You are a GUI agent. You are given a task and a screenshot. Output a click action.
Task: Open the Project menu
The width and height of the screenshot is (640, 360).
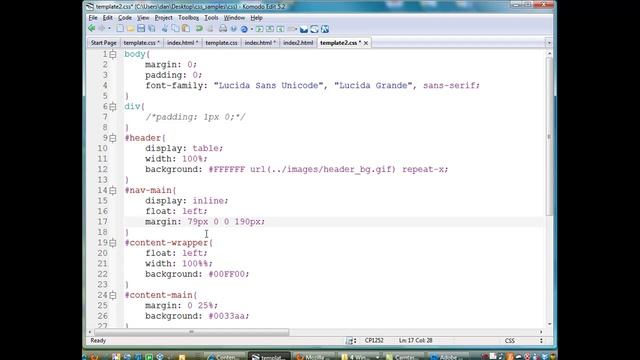pos(163,18)
